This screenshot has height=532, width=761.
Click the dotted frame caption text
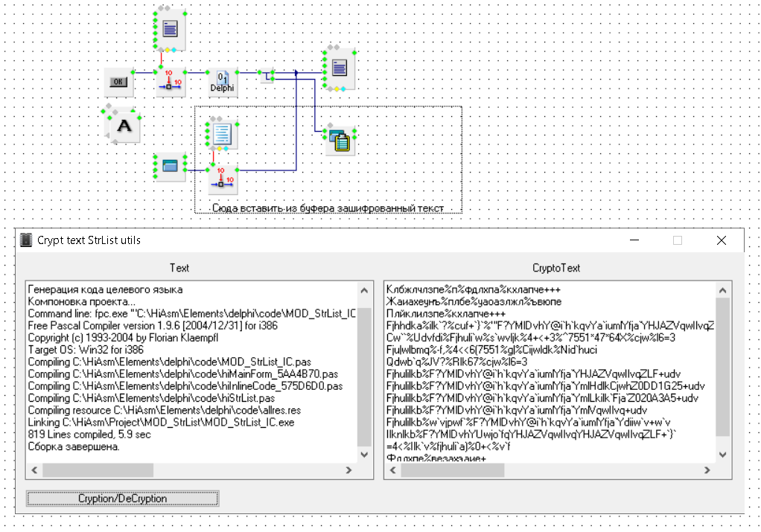tap(328, 208)
